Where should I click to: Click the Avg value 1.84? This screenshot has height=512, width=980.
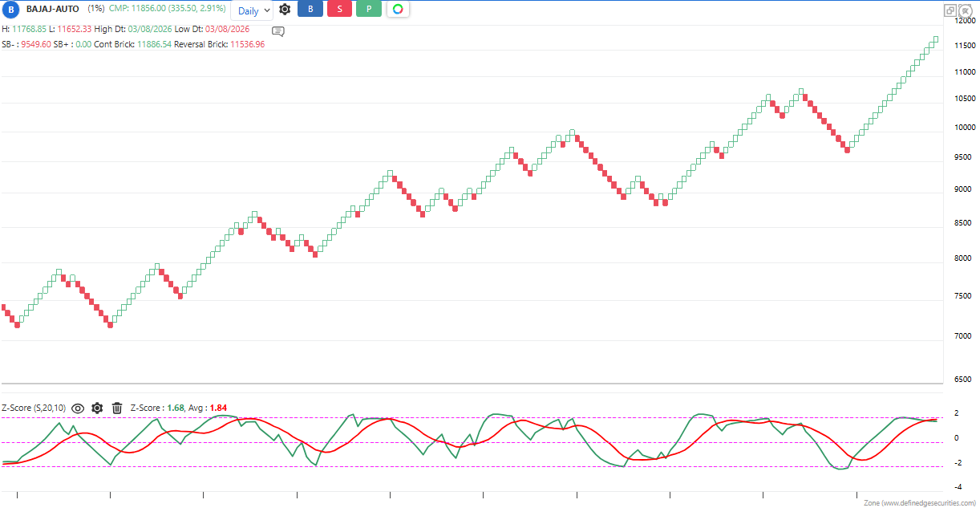tap(219, 408)
